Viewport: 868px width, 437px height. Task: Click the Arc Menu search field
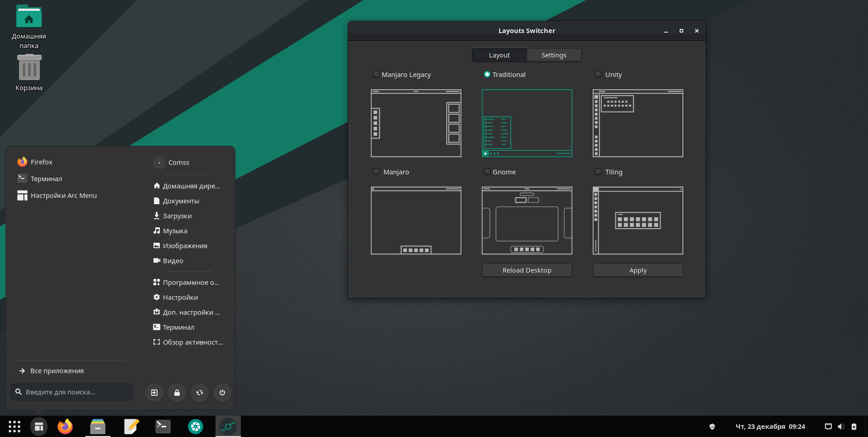[75, 392]
